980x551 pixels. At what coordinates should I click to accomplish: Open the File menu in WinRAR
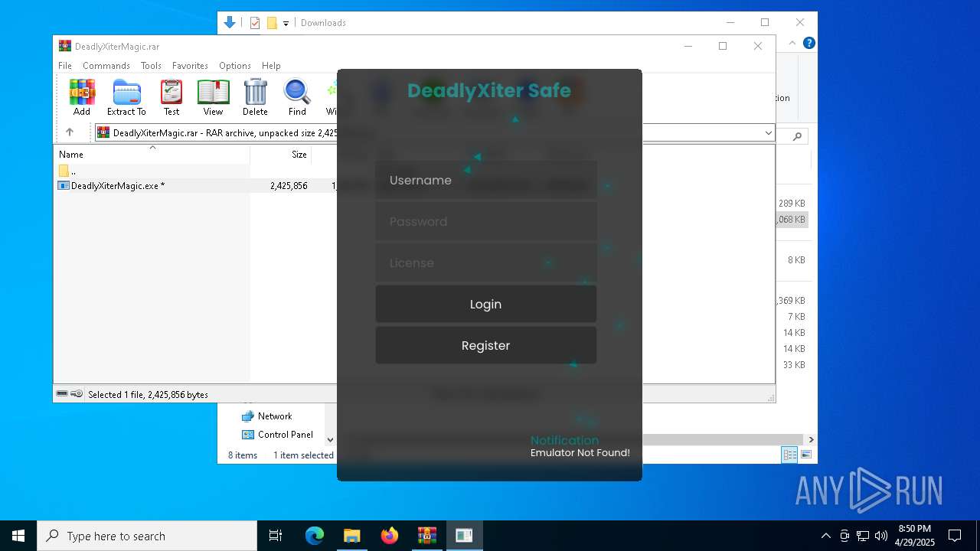(x=65, y=66)
